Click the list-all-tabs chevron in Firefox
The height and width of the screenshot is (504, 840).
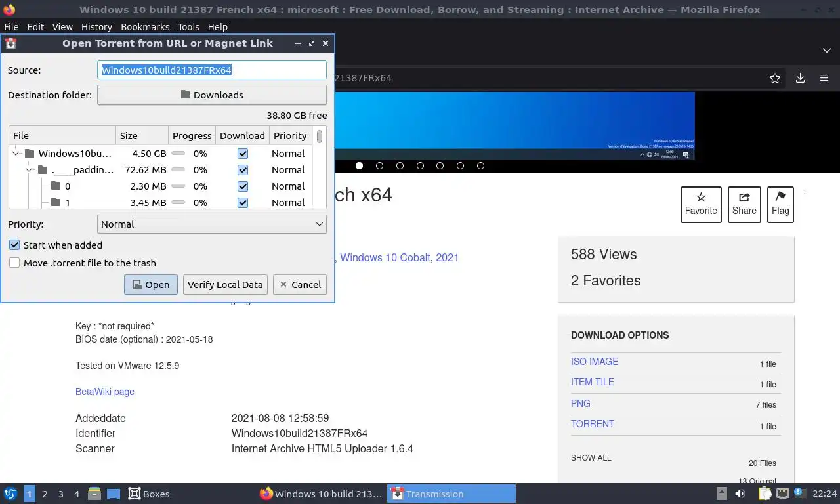tap(826, 51)
